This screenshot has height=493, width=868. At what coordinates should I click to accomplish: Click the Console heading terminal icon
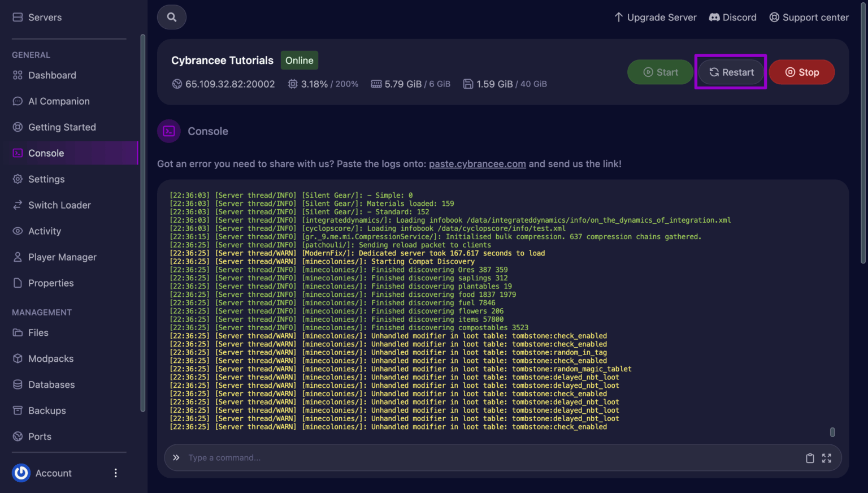[169, 131]
